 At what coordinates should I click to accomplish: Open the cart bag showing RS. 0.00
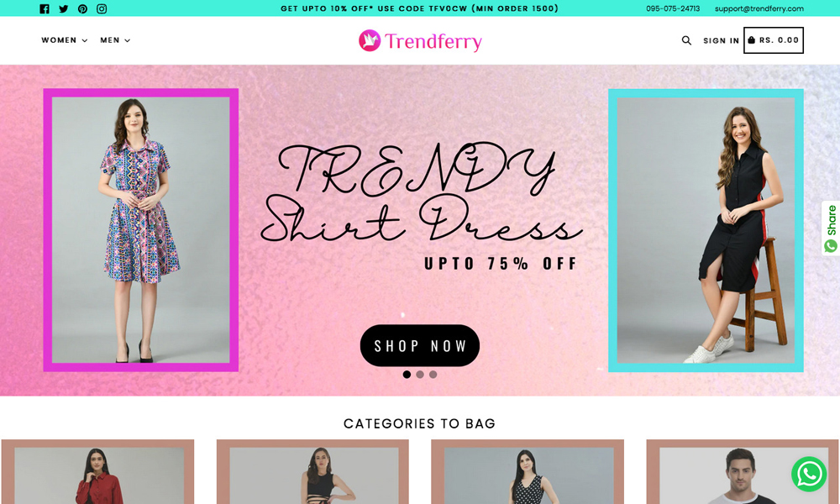click(773, 40)
